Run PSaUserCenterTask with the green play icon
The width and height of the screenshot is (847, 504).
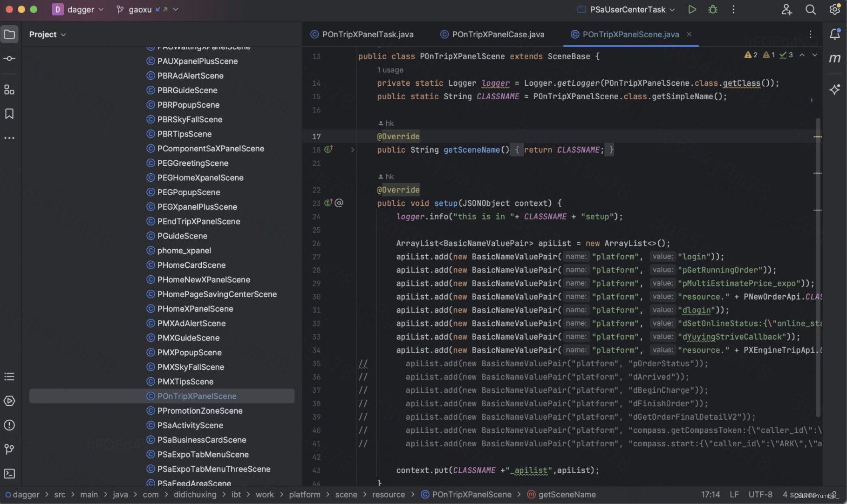tap(692, 9)
